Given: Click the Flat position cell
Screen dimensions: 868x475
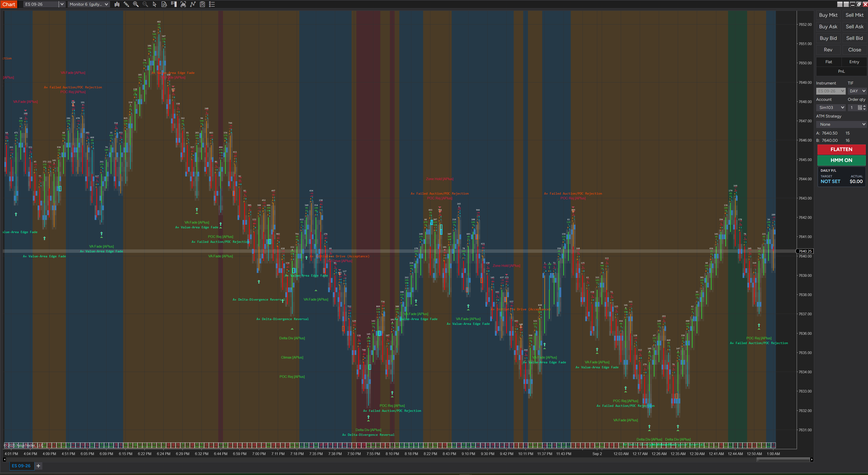Looking at the screenshot, I should click(829, 62).
